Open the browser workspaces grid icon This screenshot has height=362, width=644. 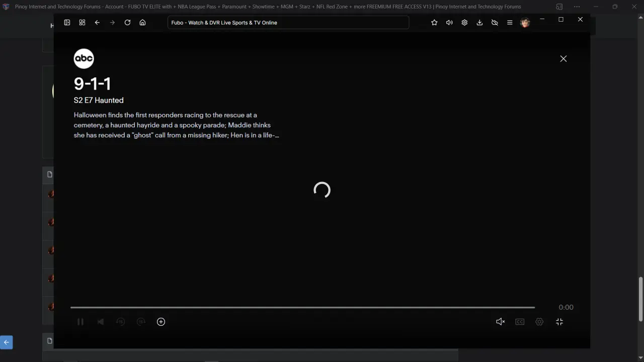pyautogui.click(x=82, y=23)
